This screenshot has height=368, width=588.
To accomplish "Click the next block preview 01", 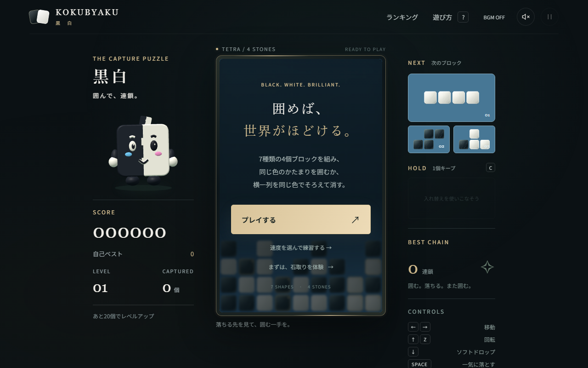I will click(x=452, y=98).
